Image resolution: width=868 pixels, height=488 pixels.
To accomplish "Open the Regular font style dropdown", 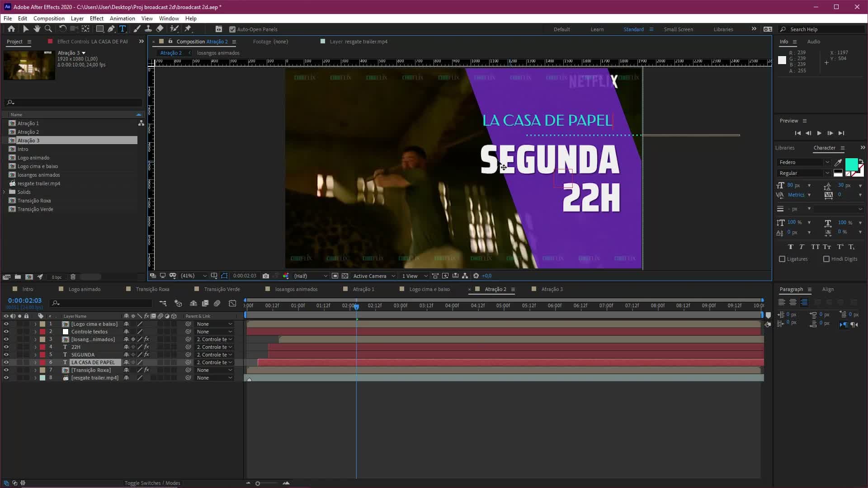I will [x=804, y=173].
